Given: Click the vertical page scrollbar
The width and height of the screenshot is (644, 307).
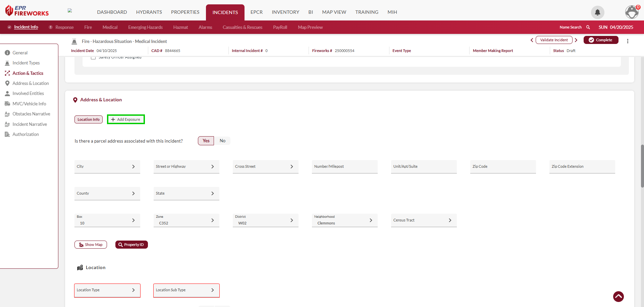Looking at the screenshot, I should pyautogui.click(x=642, y=166).
